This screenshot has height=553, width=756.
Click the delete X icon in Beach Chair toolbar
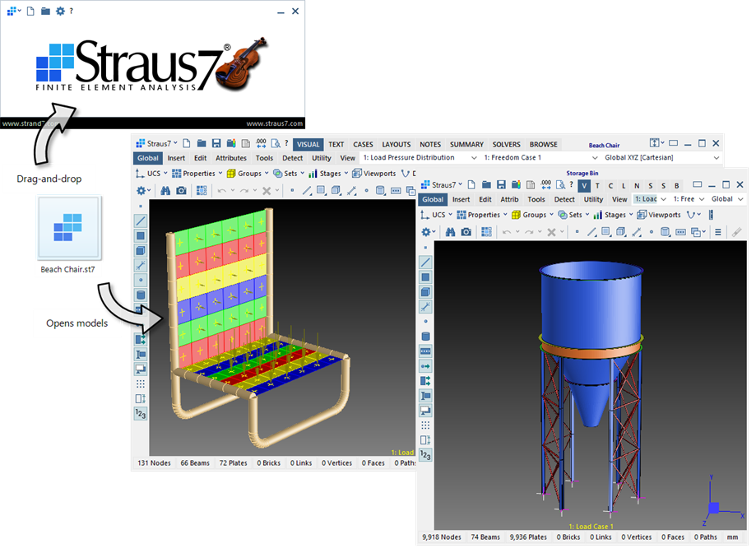[267, 191]
